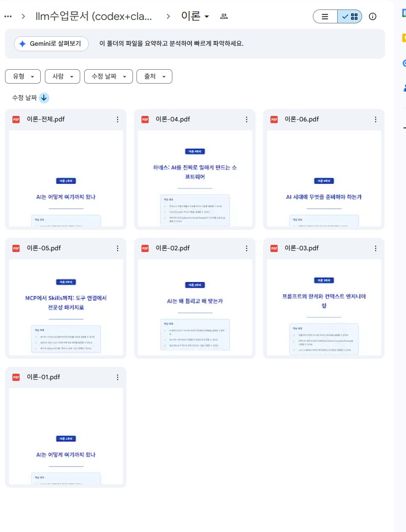The image size is (406, 532).
Task: Click PDF icon of 이론-05.pdf
Action: click(x=16, y=248)
